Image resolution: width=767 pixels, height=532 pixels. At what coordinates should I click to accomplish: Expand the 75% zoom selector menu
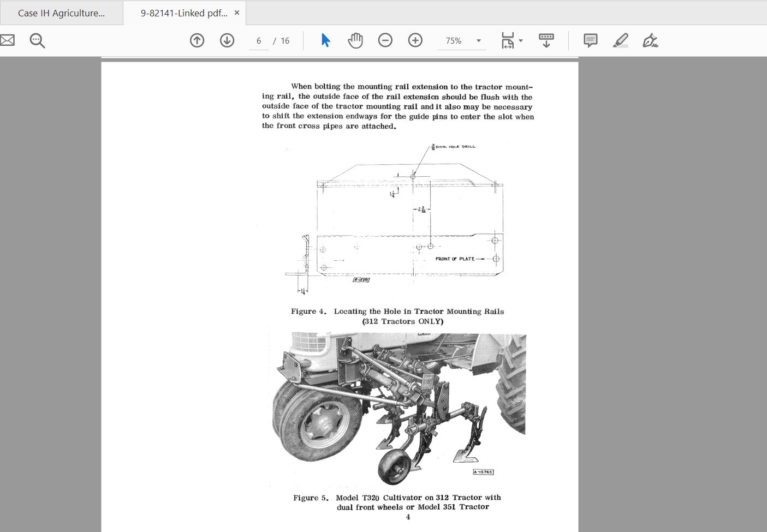pyautogui.click(x=478, y=40)
